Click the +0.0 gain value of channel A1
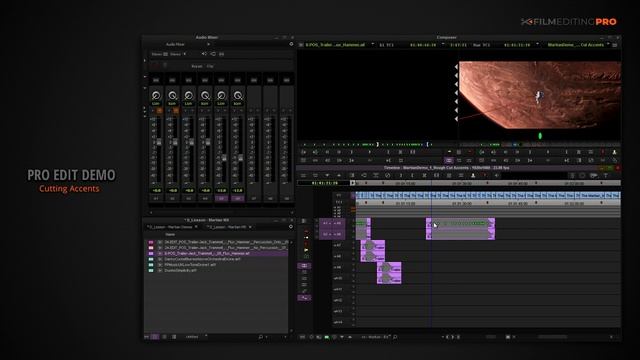 156,190
